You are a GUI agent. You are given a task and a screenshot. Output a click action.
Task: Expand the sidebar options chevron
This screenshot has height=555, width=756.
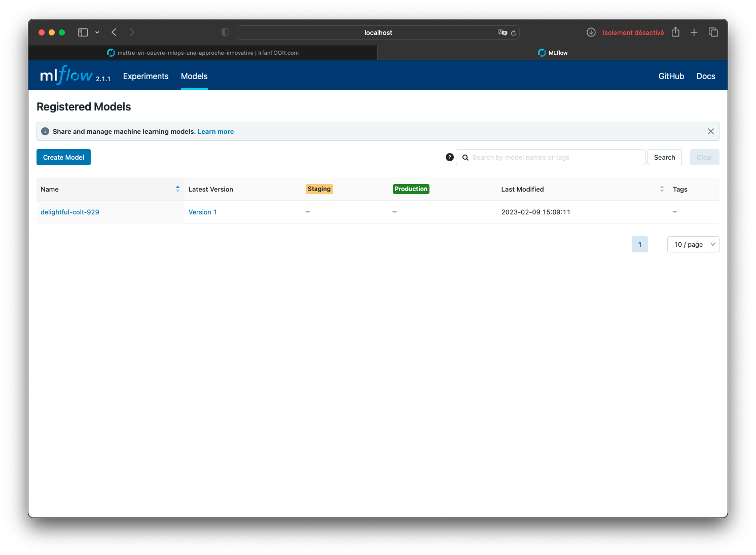coord(97,32)
